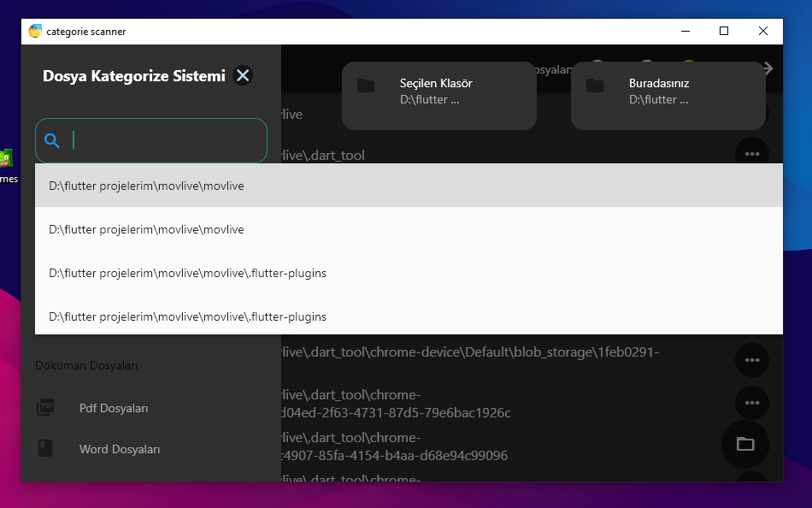Open three-dot menu for blob_storage row

click(x=752, y=360)
